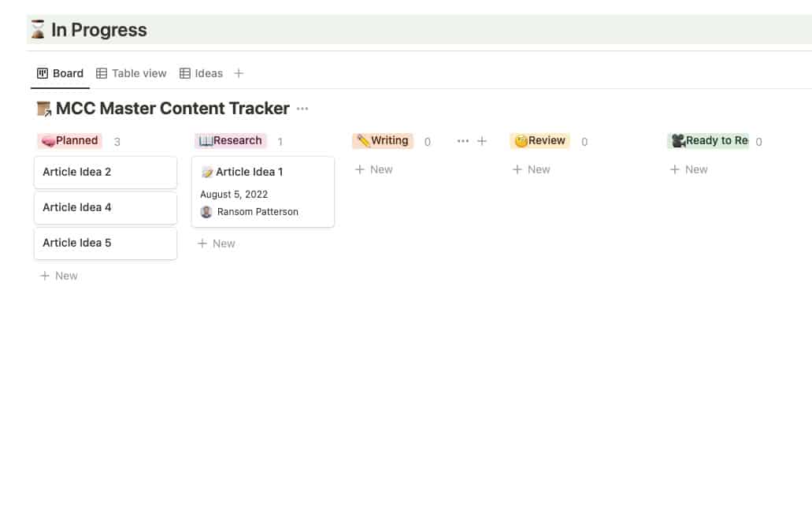812x505 pixels.
Task: Click New under the Ready to Re column
Action: coord(689,169)
